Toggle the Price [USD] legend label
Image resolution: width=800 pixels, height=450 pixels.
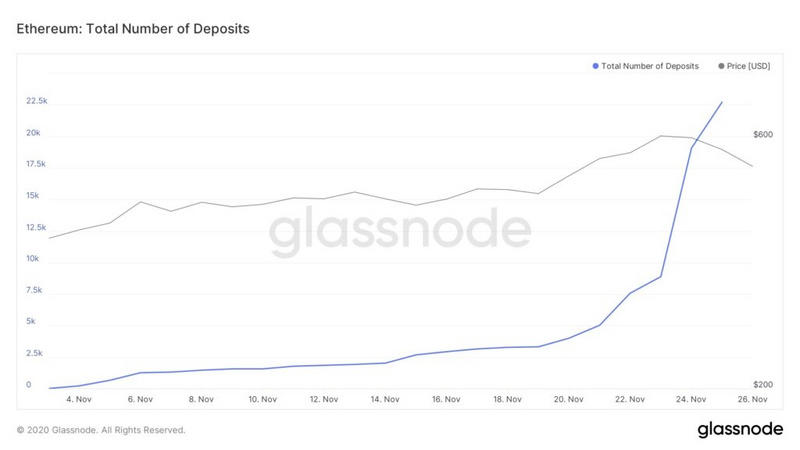(x=752, y=66)
